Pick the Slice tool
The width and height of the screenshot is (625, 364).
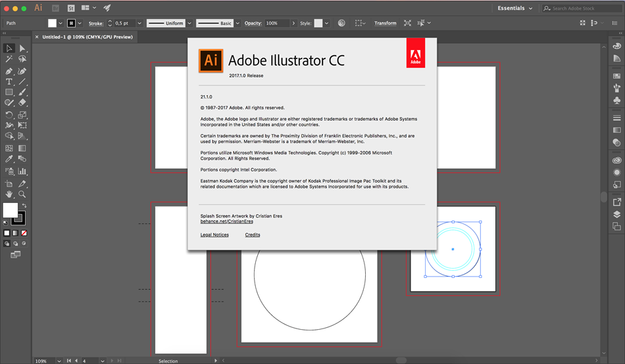pos(22,183)
